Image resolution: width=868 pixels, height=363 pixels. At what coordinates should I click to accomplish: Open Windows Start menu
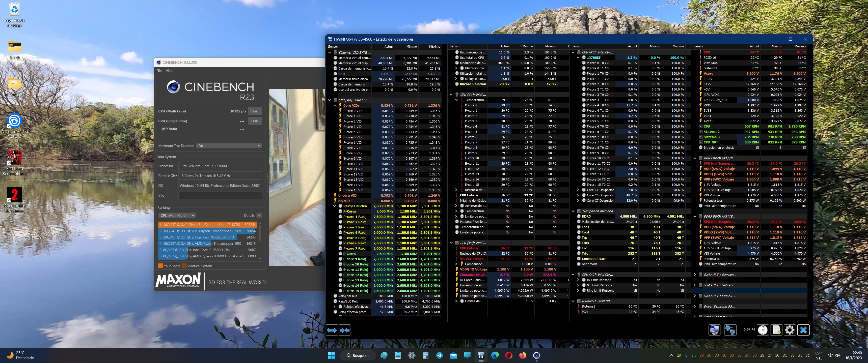(332, 356)
